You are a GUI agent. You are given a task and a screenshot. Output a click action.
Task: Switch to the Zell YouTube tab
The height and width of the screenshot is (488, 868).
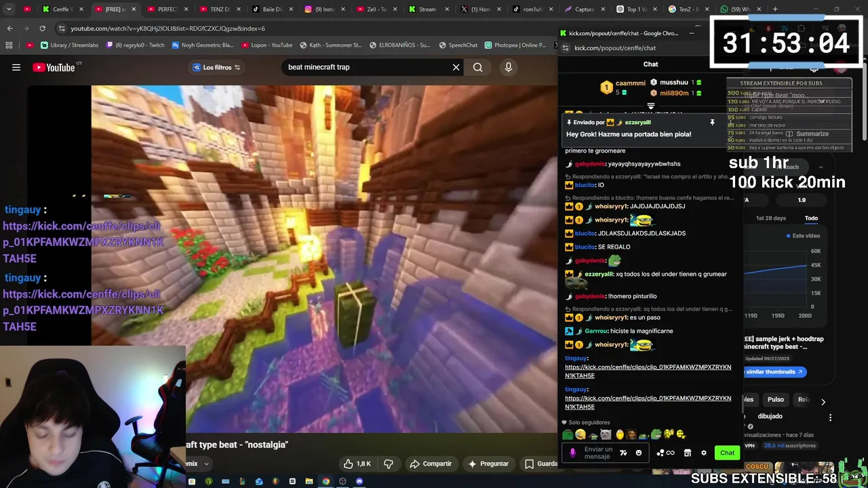pos(376,9)
